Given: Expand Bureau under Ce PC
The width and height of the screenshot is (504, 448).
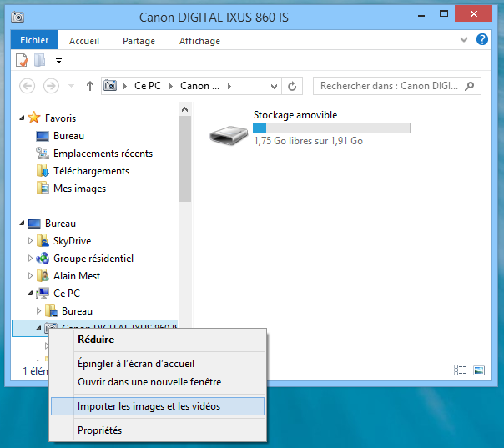Looking at the screenshot, I should tap(38, 310).
